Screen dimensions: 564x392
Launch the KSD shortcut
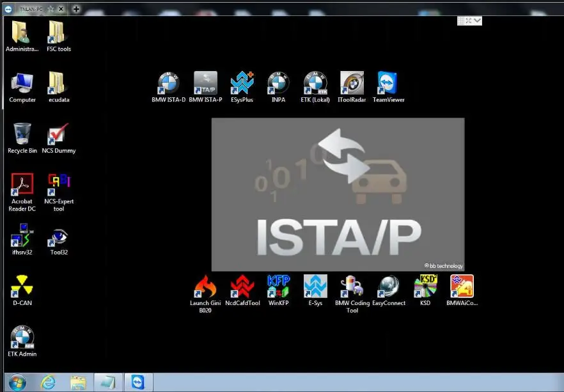click(x=425, y=290)
